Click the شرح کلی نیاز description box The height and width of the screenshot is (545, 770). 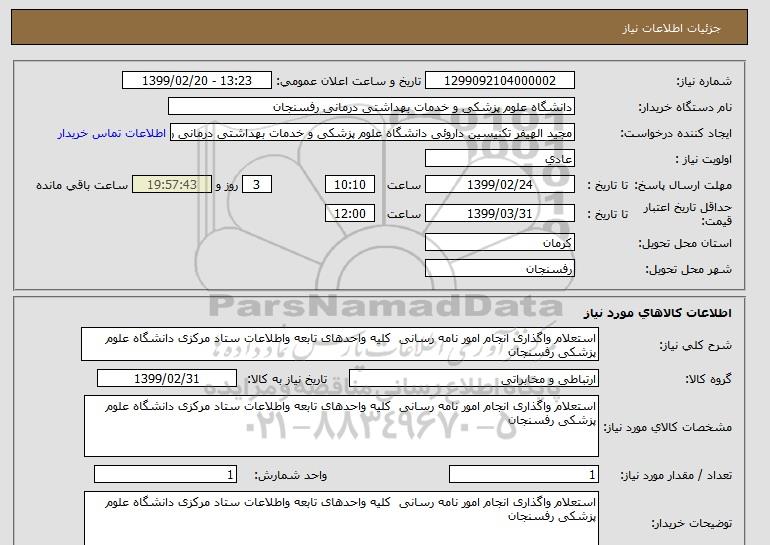point(340,345)
